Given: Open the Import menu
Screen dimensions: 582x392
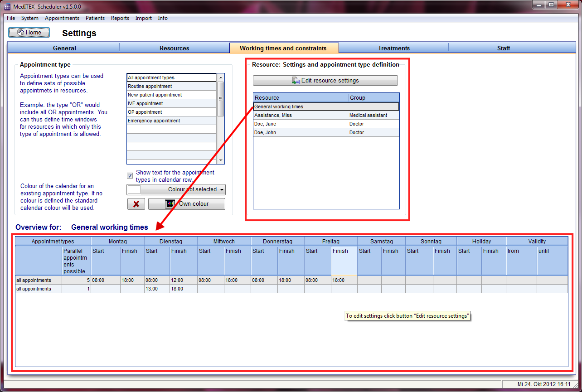Looking at the screenshot, I should [x=144, y=18].
